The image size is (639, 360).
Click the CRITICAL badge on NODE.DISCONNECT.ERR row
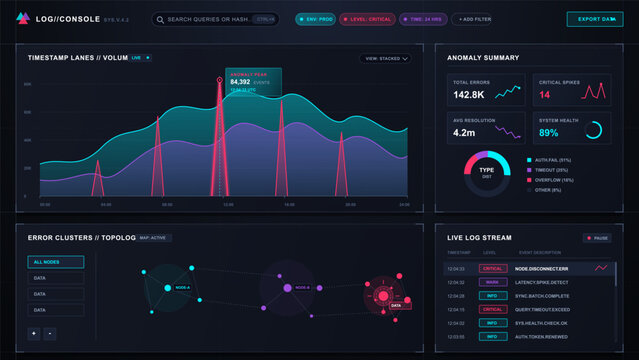coord(493,269)
